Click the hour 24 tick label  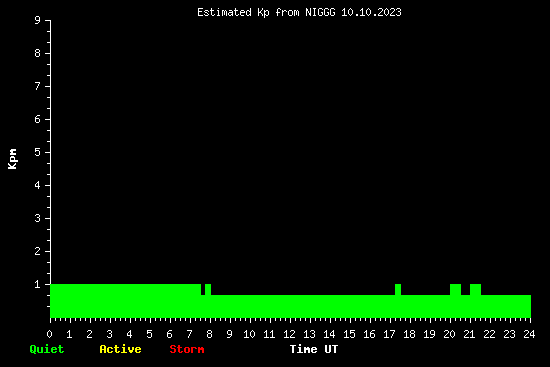[529, 334]
